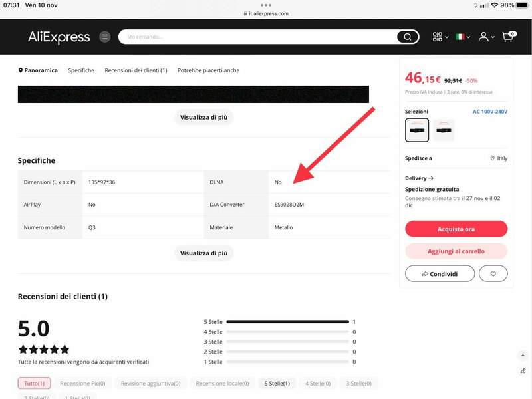Open Recensioni dei clienti (1) tab
This screenshot has height=399, width=532.
[x=136, y=70]
